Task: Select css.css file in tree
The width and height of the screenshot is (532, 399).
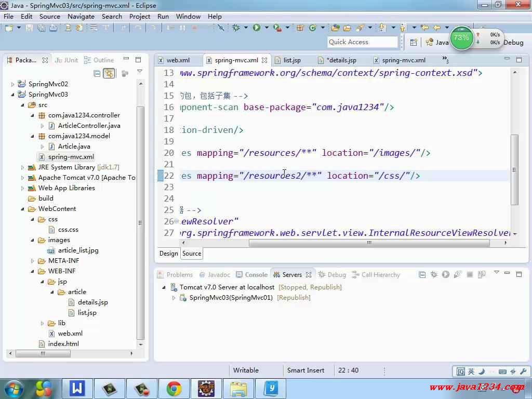Action: [63, 230]
